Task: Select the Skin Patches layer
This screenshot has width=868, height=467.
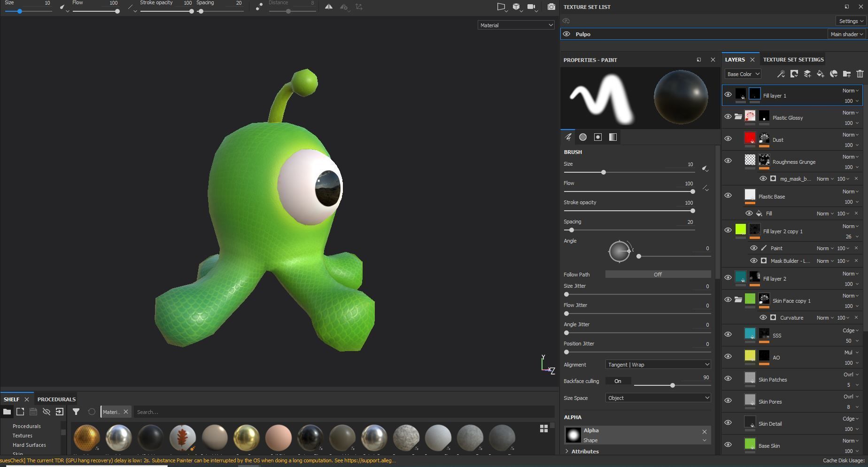Action: click(792, 379)
